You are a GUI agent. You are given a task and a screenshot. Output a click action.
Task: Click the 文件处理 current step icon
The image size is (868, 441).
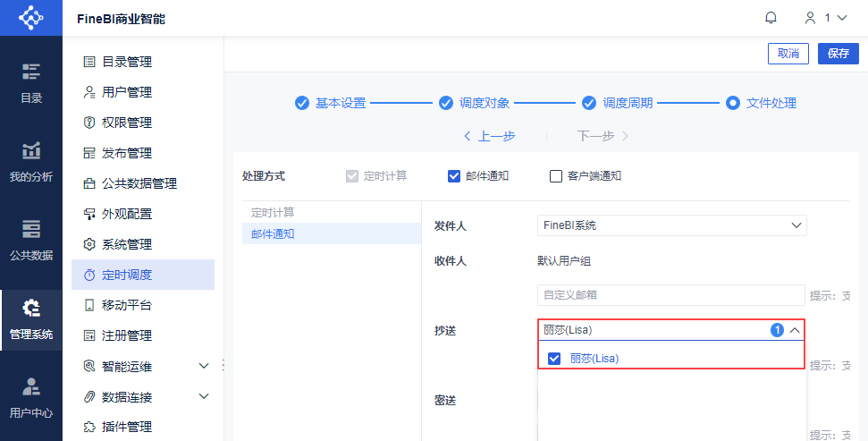(x=733, y=103)
